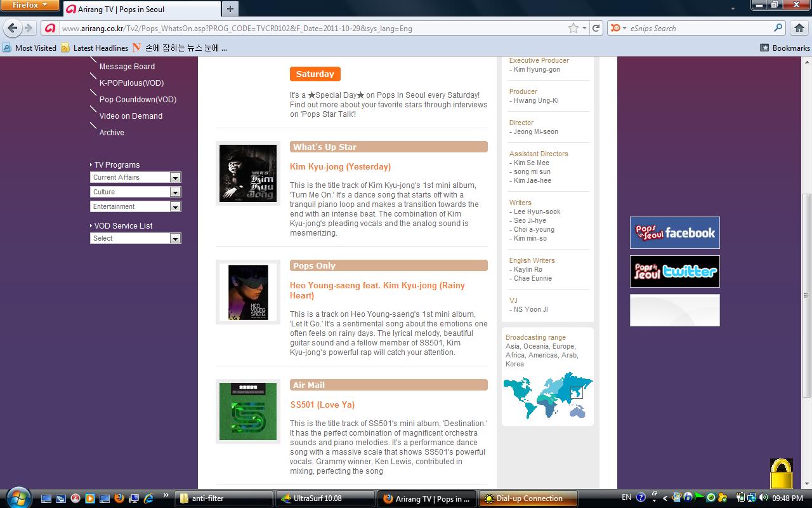The width and height of the screenshot is (812, 508).
Task: Launch Firefox from quick launch bar
Action: [x=119, y=498]
